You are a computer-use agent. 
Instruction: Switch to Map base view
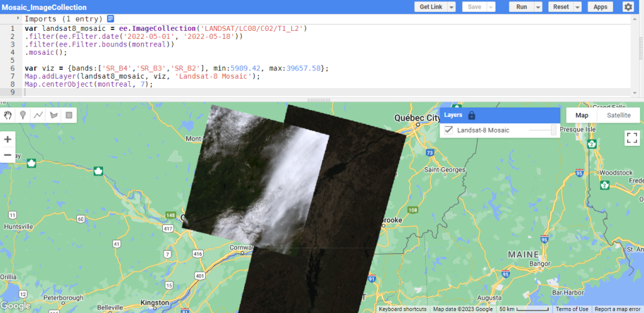click(x=582, y=116)
